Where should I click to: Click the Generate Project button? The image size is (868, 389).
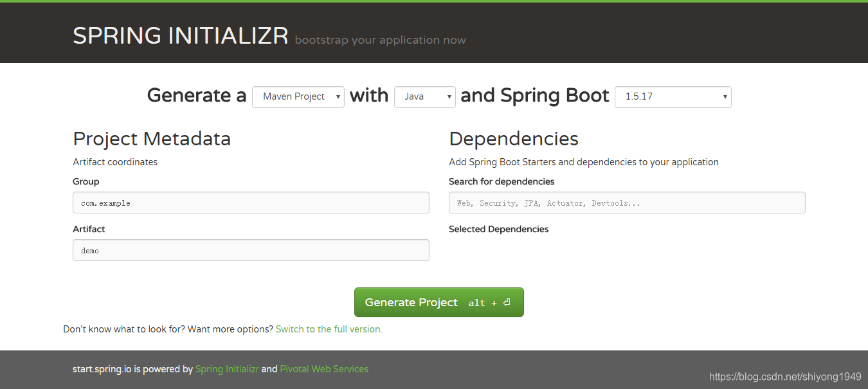point(439,302)
